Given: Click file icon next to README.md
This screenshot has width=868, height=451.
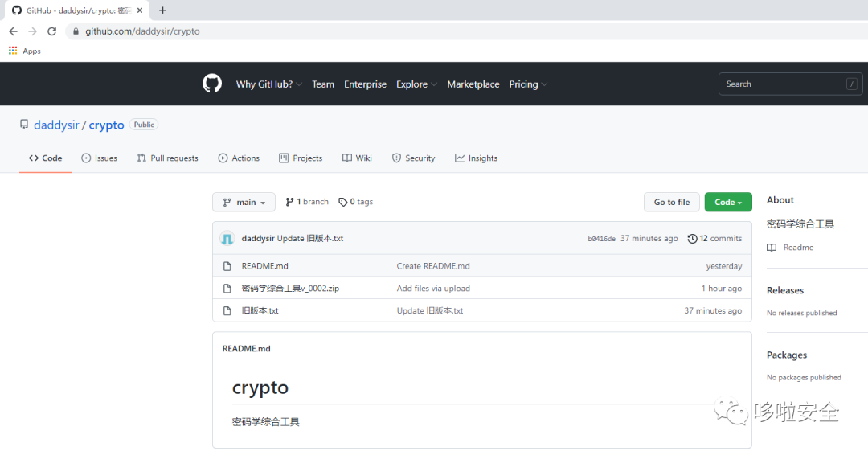Looking at the screenshot, I should click(227, 266).
